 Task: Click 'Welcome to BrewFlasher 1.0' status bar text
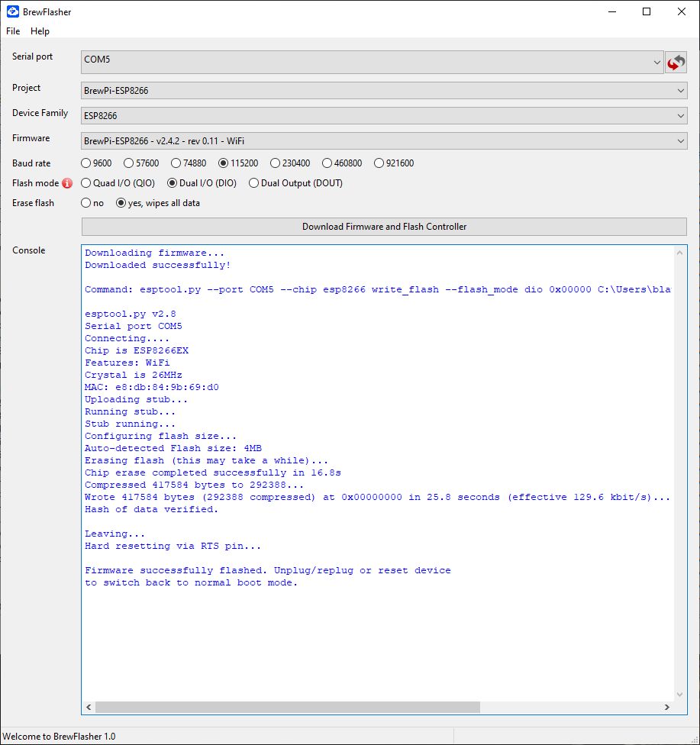pyautogui.click(x=59, y=737)
